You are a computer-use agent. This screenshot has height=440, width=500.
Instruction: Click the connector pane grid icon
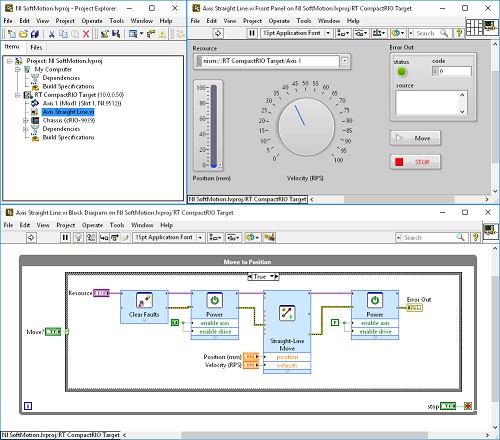tap(474, 27)
